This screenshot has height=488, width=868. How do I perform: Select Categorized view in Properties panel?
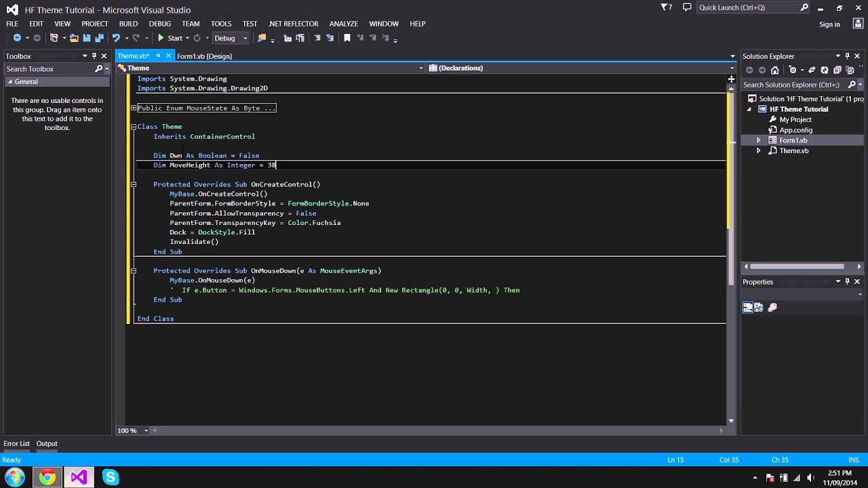tap(748, 307)
